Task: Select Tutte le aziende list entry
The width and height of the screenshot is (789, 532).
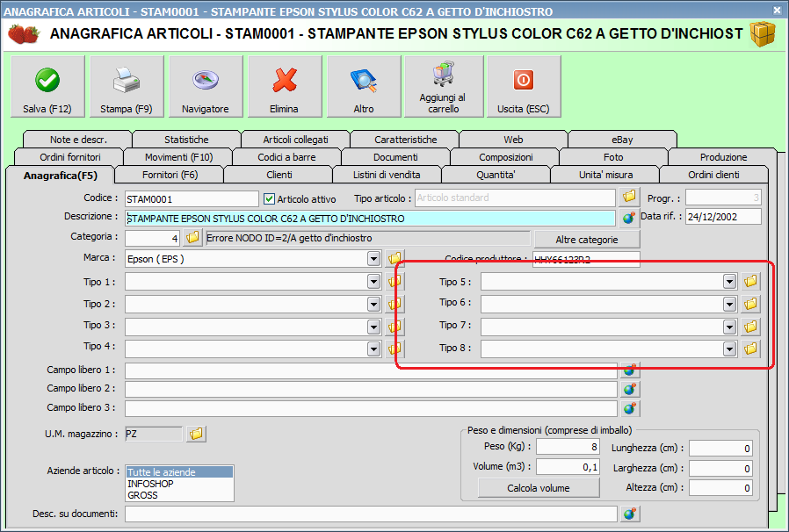Action: 179,472
